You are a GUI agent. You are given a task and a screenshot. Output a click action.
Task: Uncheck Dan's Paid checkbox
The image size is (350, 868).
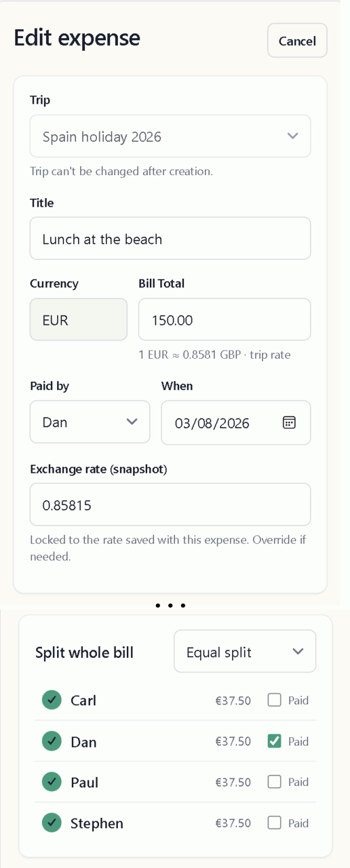(x=274, y=741)
